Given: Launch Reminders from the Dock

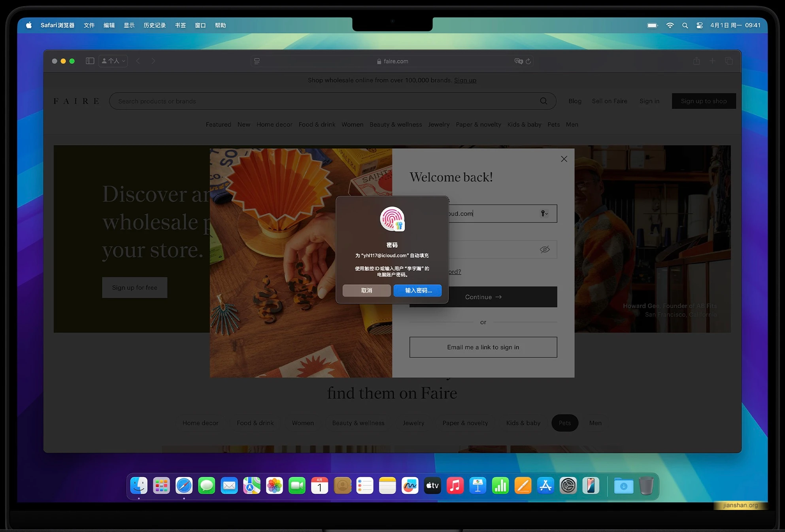Looking at the screenshot, I should [365, 486].
